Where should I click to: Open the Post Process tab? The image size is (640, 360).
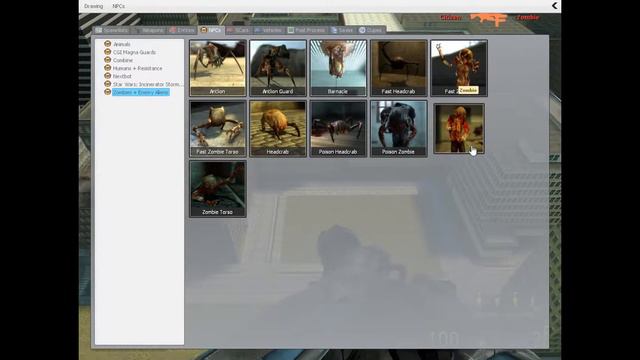(x=307, y=30)
